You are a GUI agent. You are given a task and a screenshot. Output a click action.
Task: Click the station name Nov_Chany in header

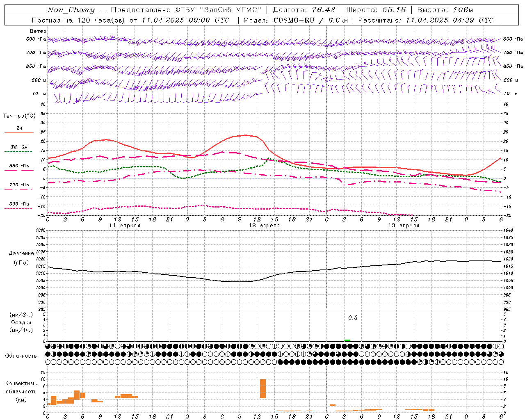tap(71, 10)
